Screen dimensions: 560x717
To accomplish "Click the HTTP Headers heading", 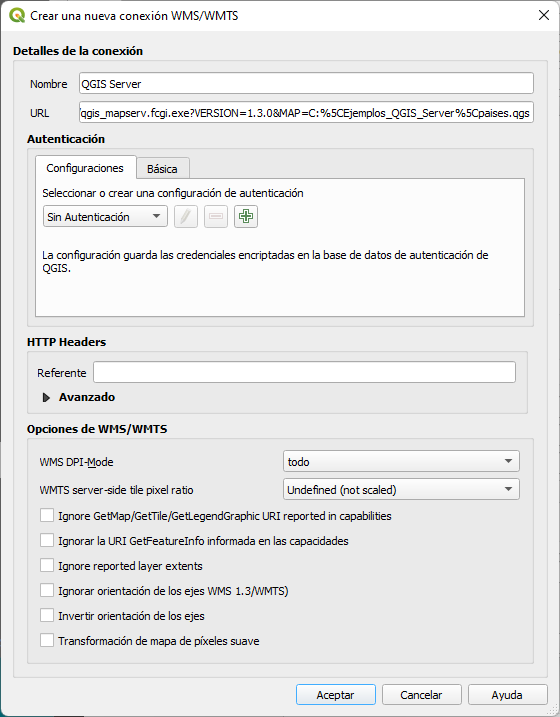I will (66, 342).
